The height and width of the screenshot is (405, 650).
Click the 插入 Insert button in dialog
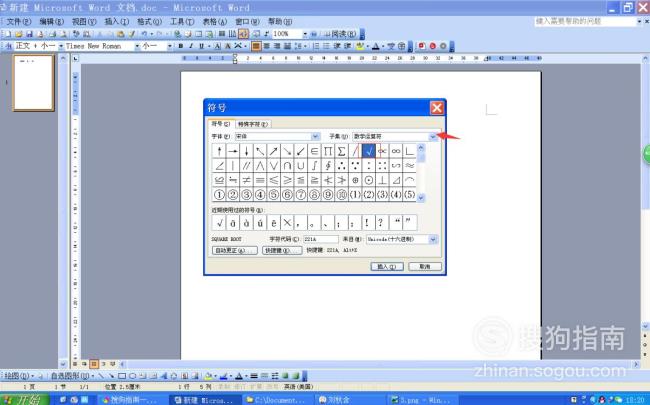click(387, 267)
